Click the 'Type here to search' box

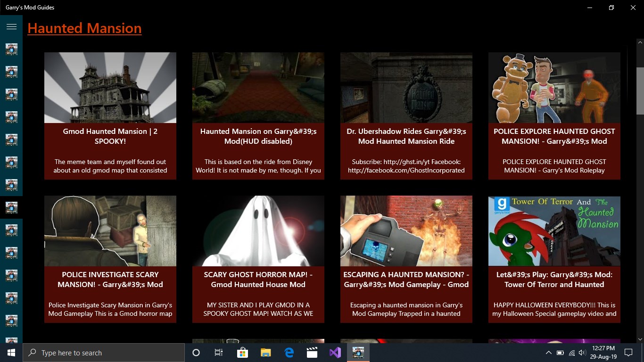104,353
